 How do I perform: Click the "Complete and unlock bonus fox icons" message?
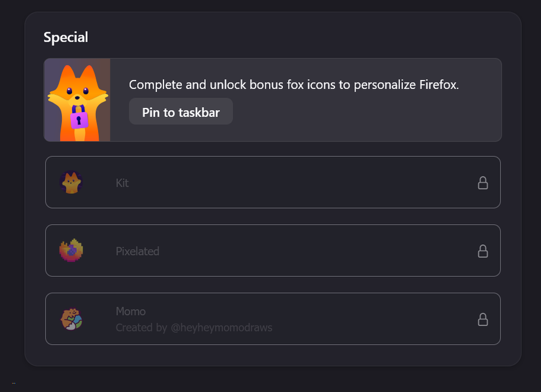tap(294, 85)
